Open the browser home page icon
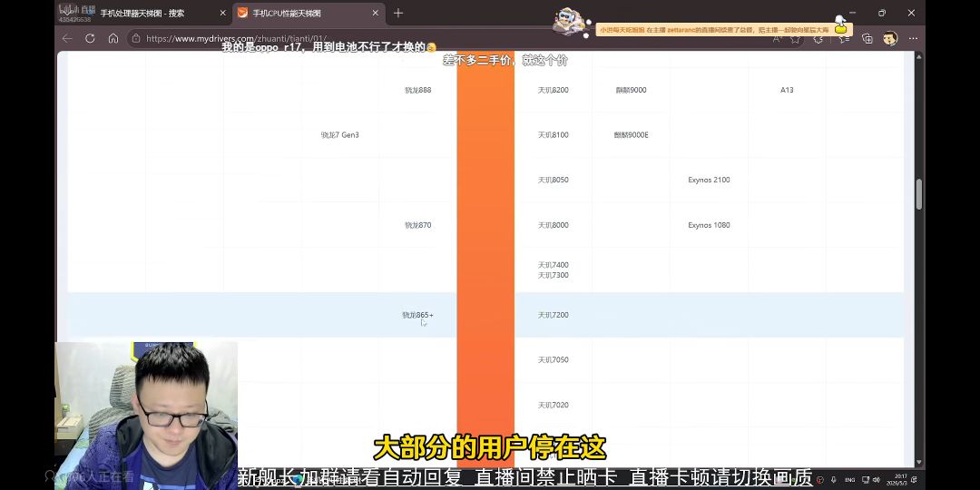The image size is (980, 490). click(x=113, y=38)
